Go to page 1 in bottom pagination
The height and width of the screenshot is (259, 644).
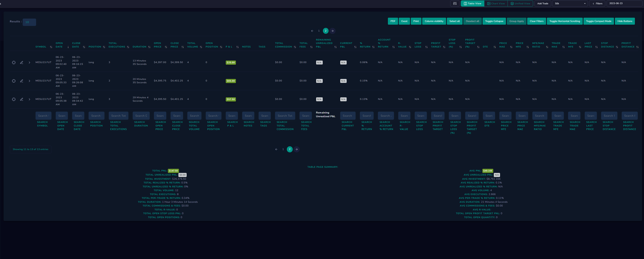click(x=283, y=150)
